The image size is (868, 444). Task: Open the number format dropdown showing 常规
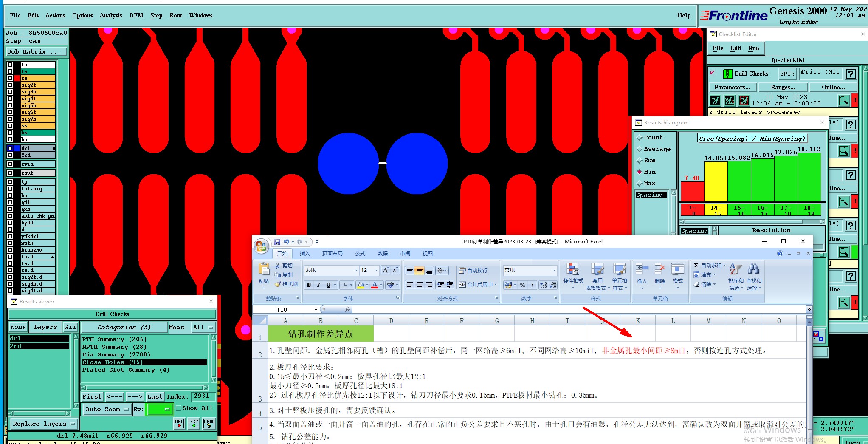point(554,270)
